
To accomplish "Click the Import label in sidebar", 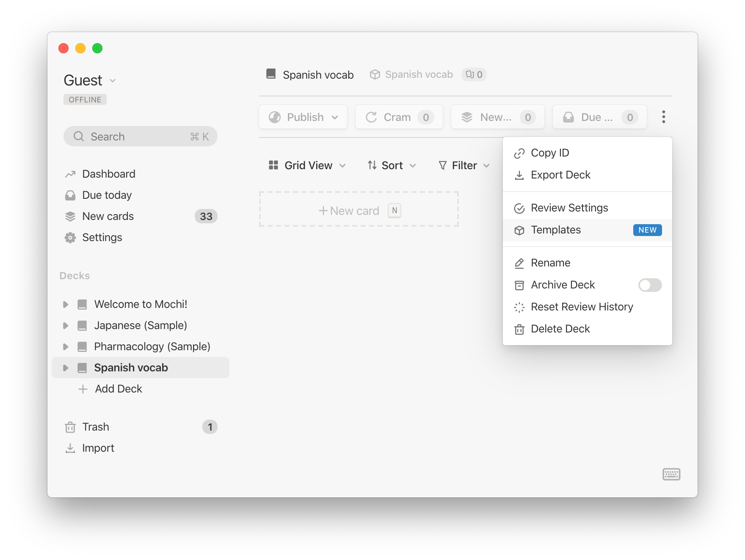I will [x=98, y=448].
